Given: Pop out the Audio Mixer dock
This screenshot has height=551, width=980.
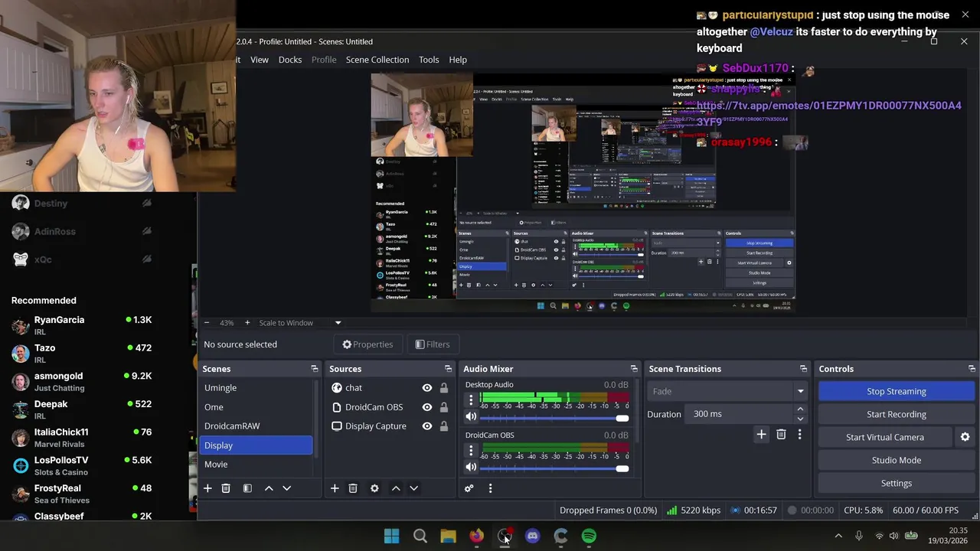Looking at the screenshot, I should [x=634, y=369].
